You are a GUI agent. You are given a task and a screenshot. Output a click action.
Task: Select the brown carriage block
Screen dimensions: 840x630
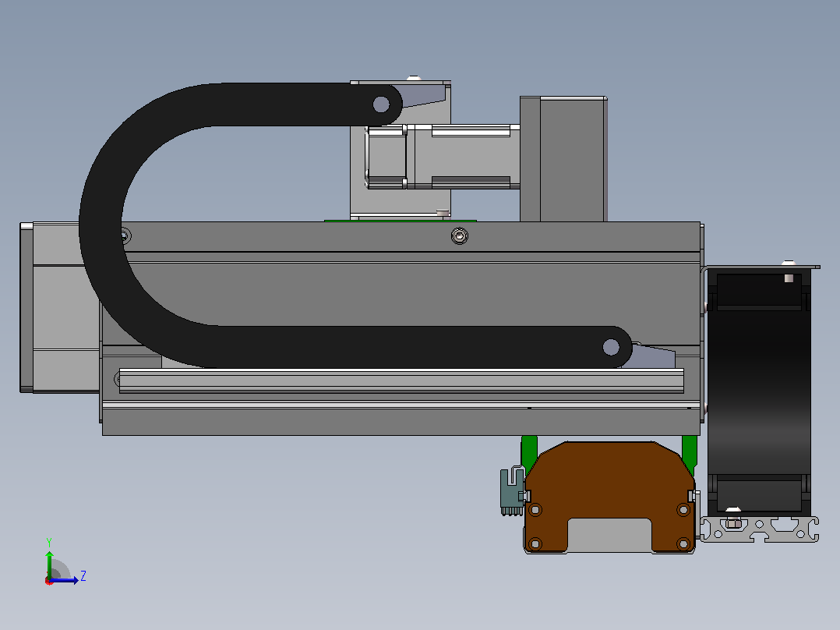click(x=609, y=497)
